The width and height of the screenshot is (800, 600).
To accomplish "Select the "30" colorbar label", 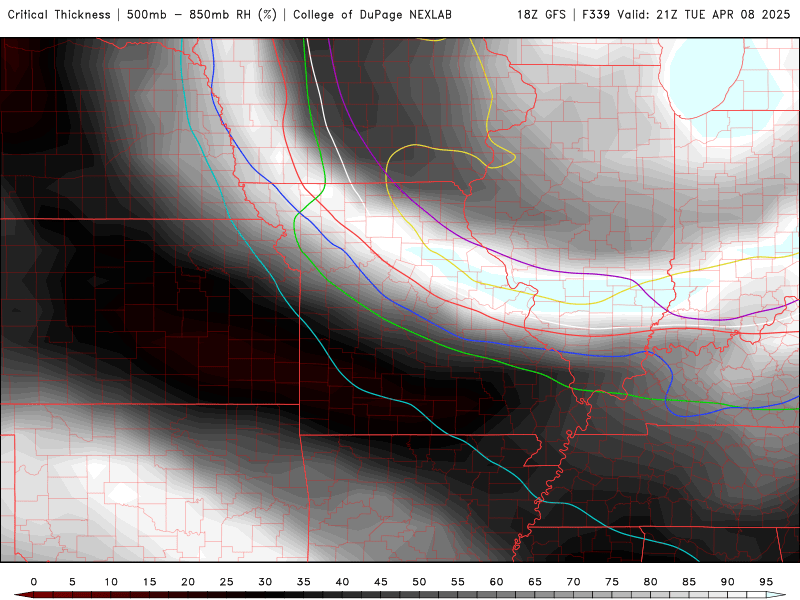I will (265, 582).
